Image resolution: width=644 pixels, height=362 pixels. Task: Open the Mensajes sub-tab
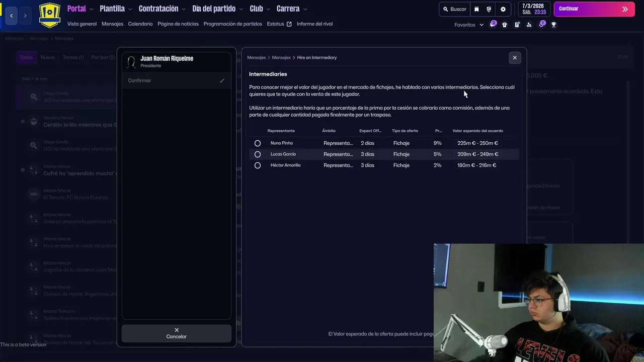(x=112, y=24)
